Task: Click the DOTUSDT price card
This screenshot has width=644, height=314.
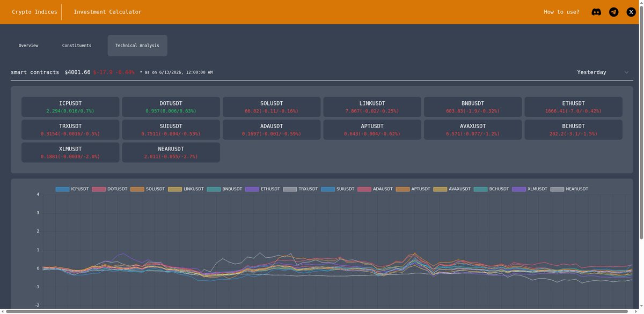Action: click(x=171, y=107)
